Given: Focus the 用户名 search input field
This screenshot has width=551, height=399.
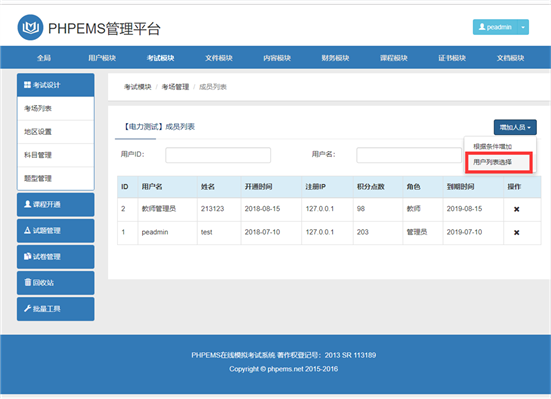Looking at the screenshot, I should (409, 155).
